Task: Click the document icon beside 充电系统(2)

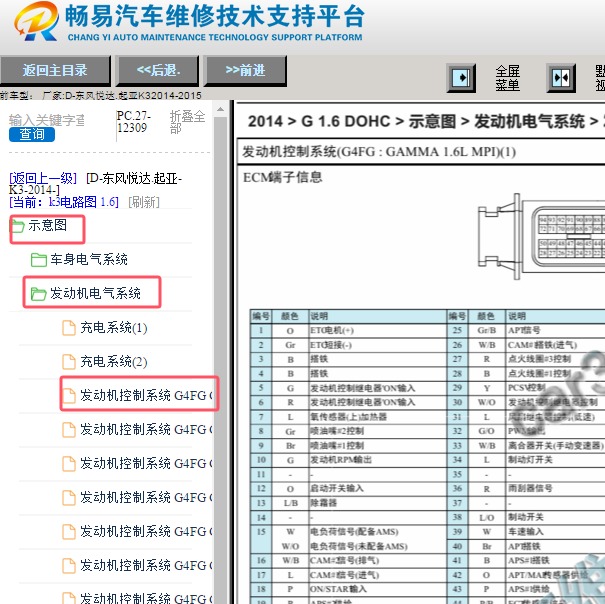Action: click(x=69, y=362)
